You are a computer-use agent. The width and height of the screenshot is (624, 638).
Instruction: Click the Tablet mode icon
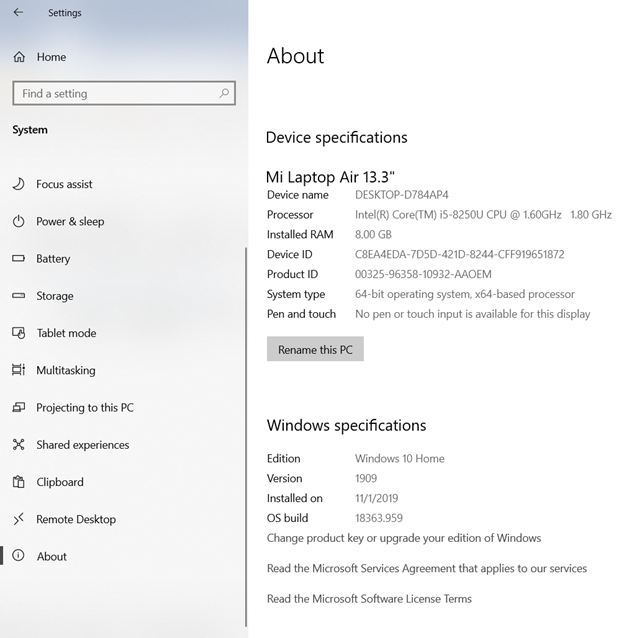pyautogui.click(x=19, y=333)
